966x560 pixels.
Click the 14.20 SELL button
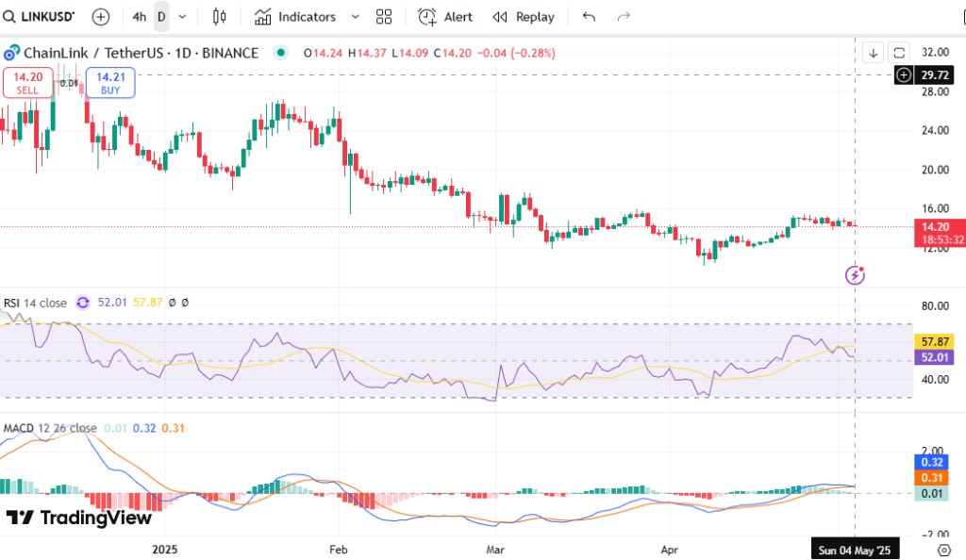point(27,83)
